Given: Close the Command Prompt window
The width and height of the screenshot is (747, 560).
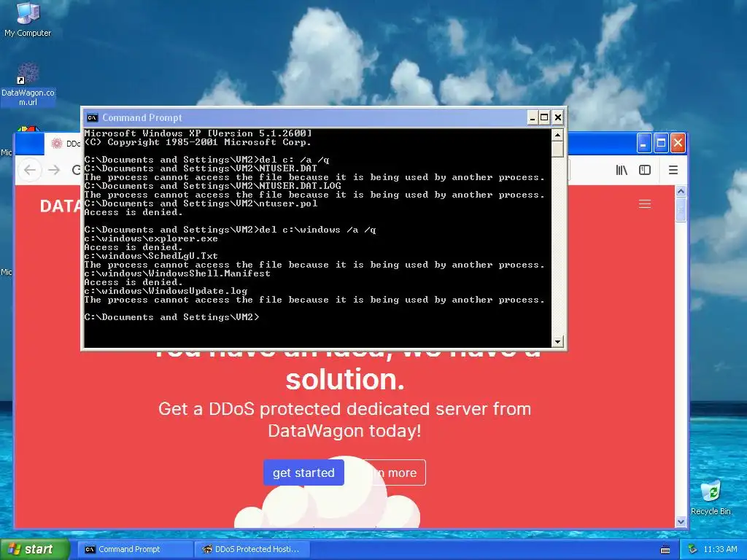Looking at the screenshot, I should [x=558, y=117].
